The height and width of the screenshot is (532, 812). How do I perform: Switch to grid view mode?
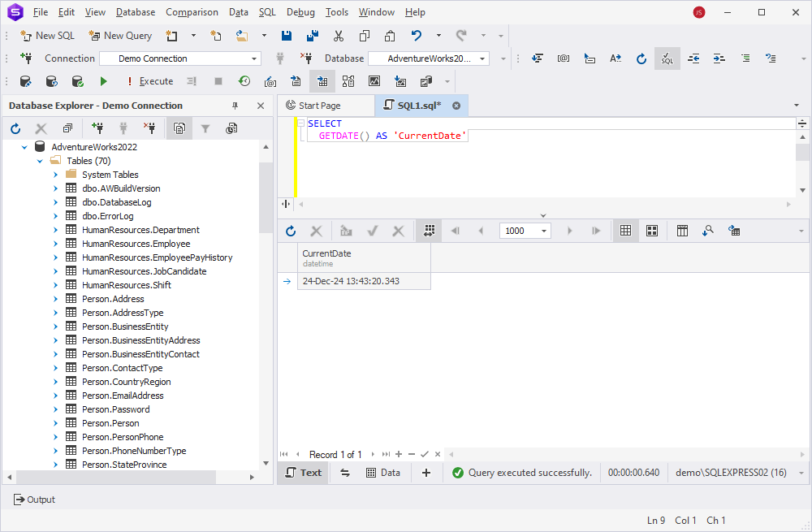625,231
